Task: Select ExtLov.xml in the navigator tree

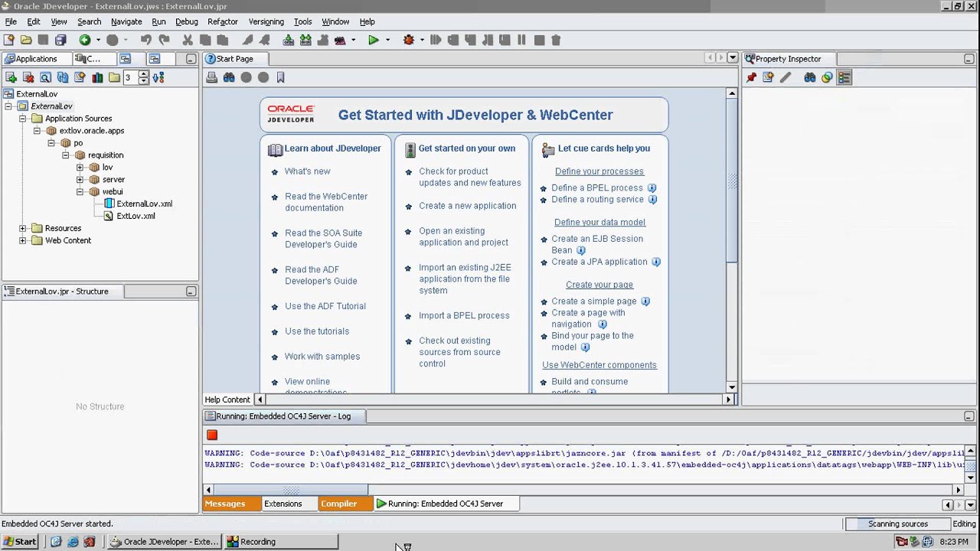Action: pos(136,216)
